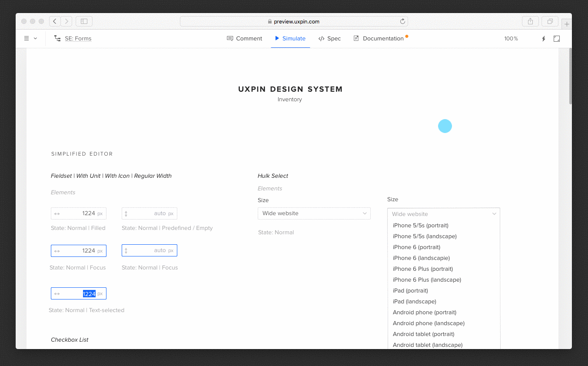Click the sitemap icon beside SE: Forms

point(57,38)
